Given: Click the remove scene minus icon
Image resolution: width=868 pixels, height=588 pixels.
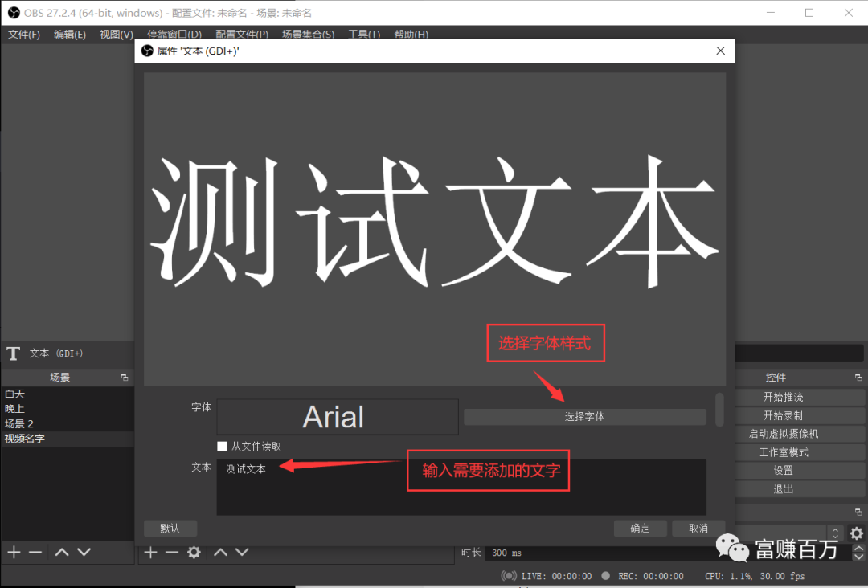Looking at the screenshot, I should [x=35, y=552].
